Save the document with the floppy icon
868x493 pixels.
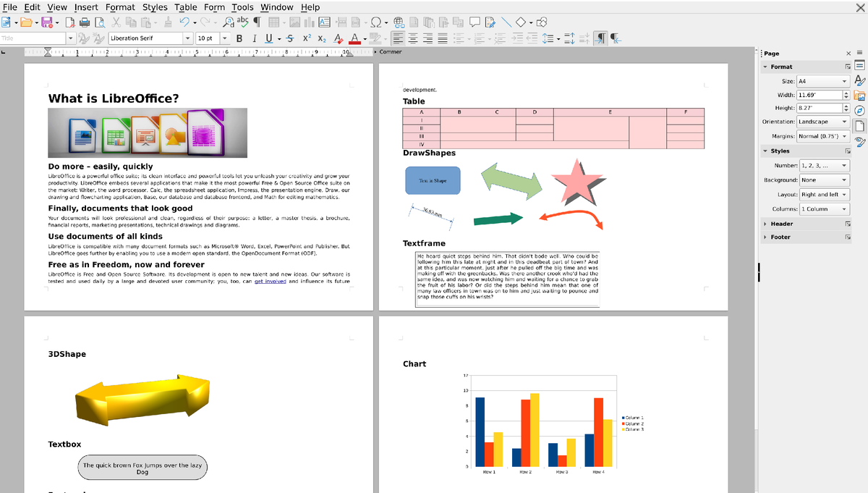pos(48,22)
